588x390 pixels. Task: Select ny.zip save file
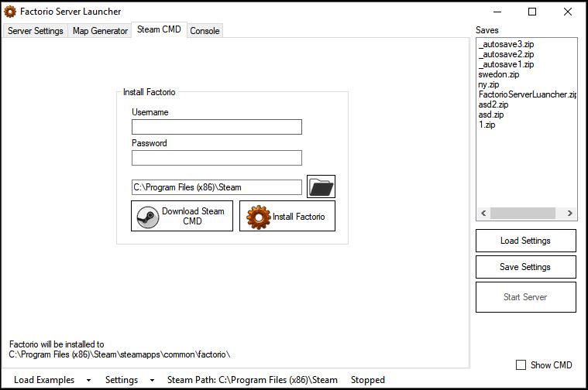tap(489, 84)
